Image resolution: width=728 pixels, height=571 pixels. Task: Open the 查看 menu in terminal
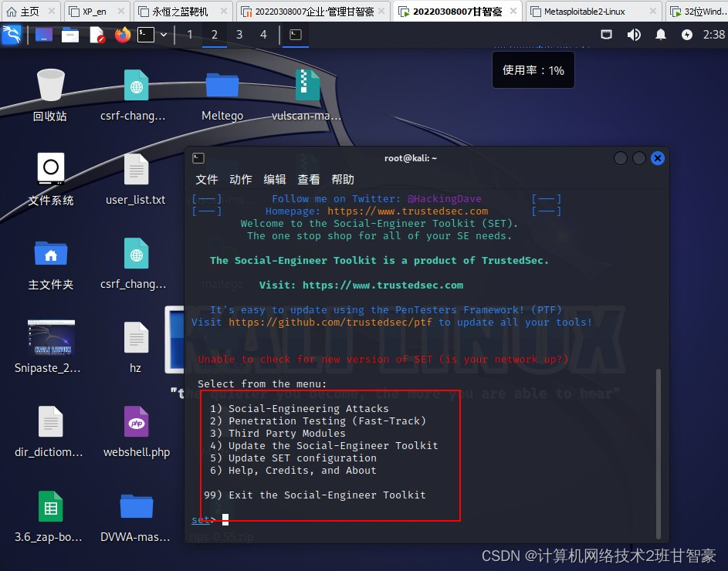click(x=309, y=180)
